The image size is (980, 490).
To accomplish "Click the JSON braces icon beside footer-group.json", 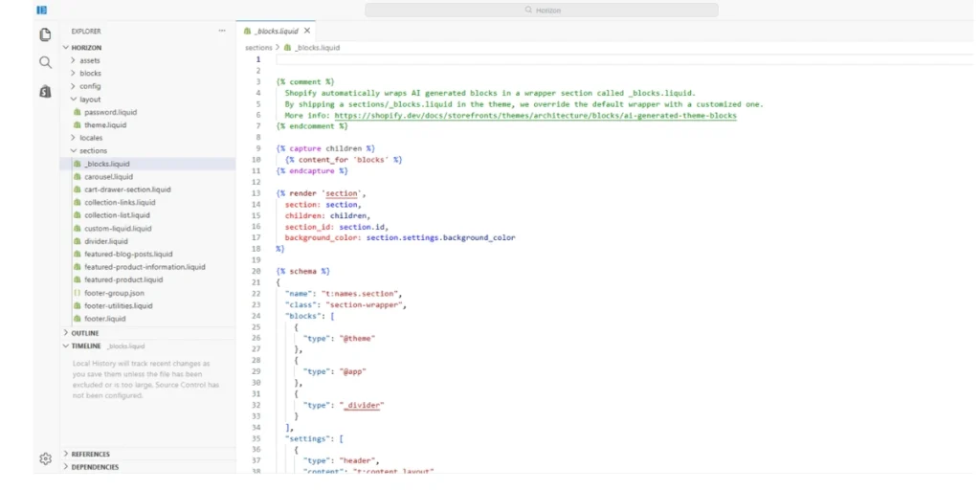I will [78, 293].
